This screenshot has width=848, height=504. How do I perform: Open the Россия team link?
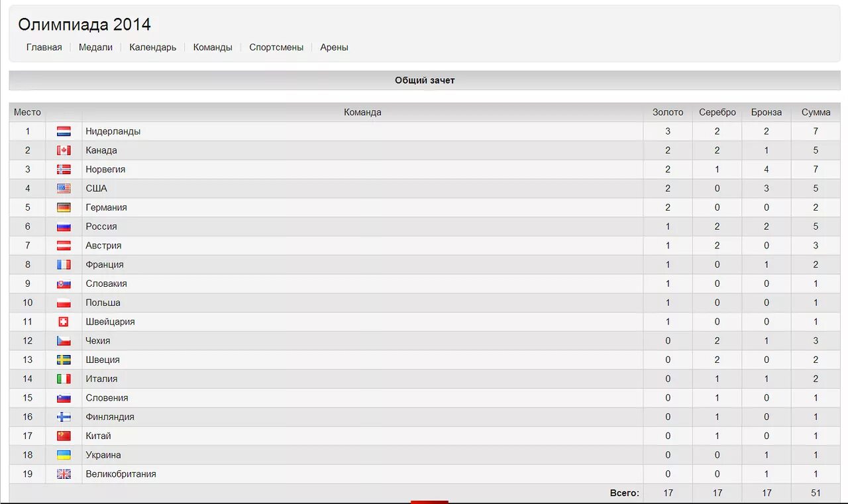coord(101,227)
